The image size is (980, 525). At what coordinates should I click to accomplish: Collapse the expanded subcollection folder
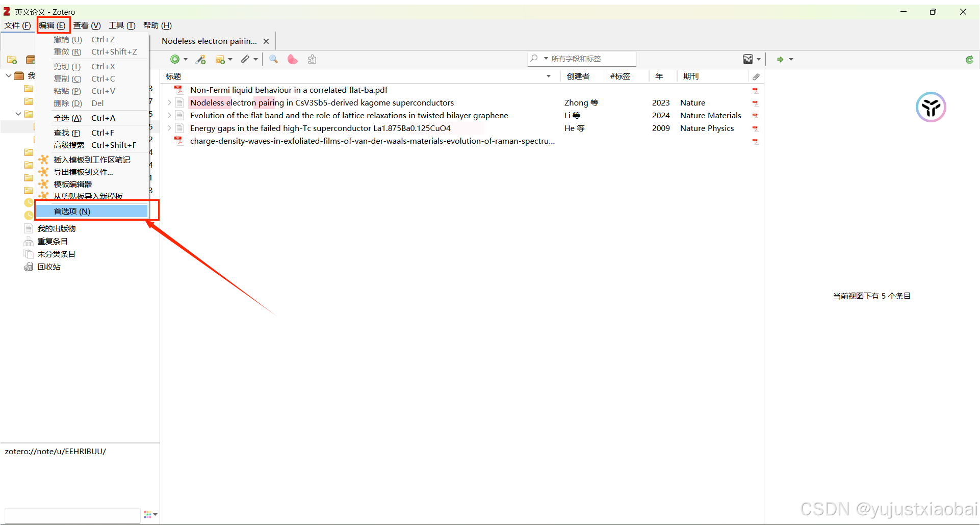[18, 114]
